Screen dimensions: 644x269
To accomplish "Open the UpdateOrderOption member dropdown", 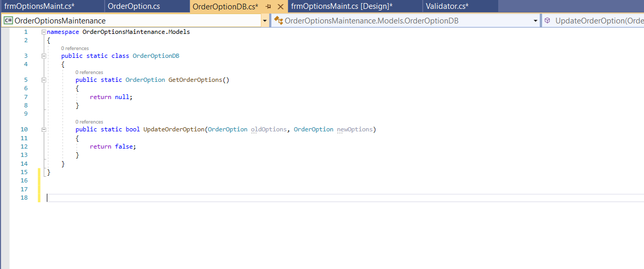I will [593, 21].
